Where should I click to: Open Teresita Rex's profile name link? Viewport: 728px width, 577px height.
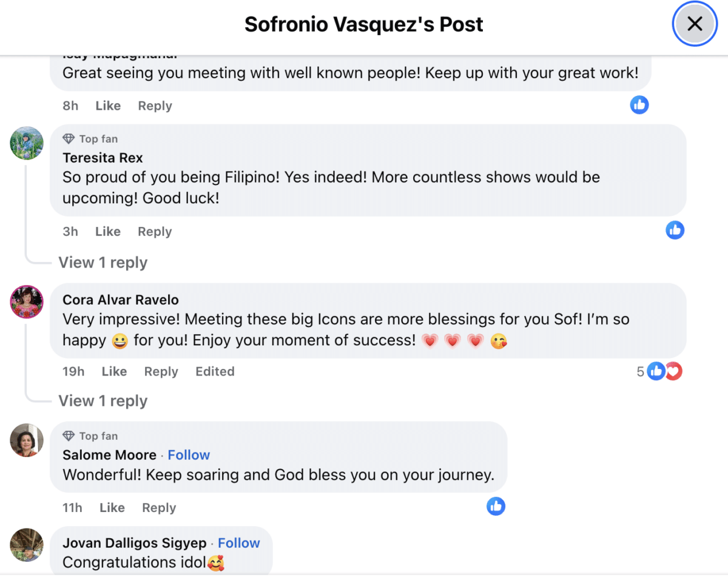(103, 158)
